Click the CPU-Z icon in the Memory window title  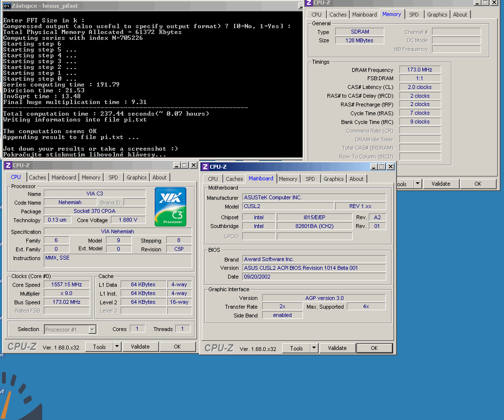tap(309, 2)
